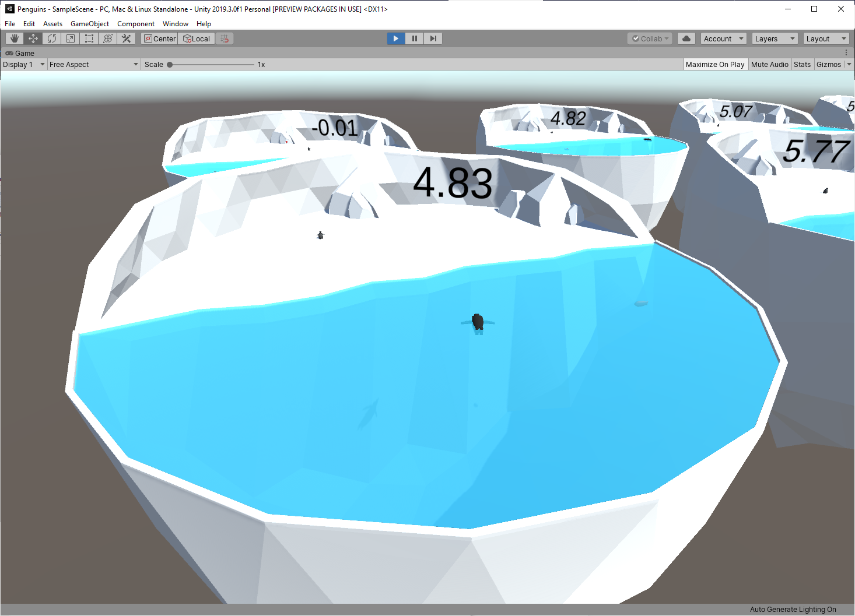
Task: Pause the running game with pause control
Action: pos(414,38)
